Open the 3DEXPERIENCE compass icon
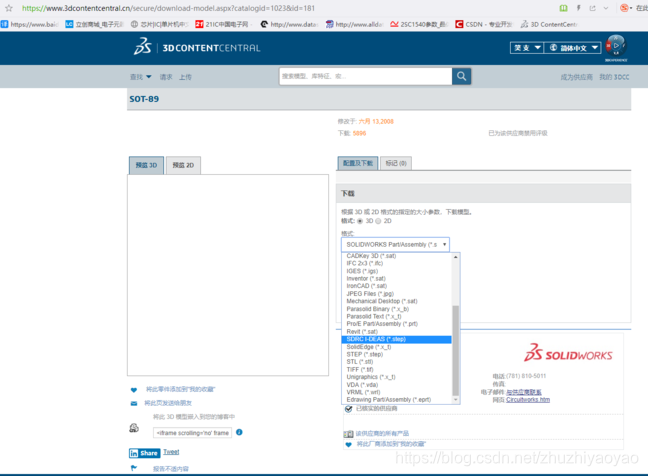The width and height of the screenshot is (648, 476). point(616,46)
